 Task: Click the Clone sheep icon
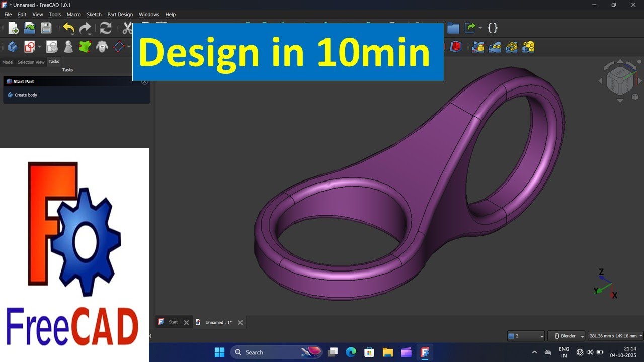point(102,47)
